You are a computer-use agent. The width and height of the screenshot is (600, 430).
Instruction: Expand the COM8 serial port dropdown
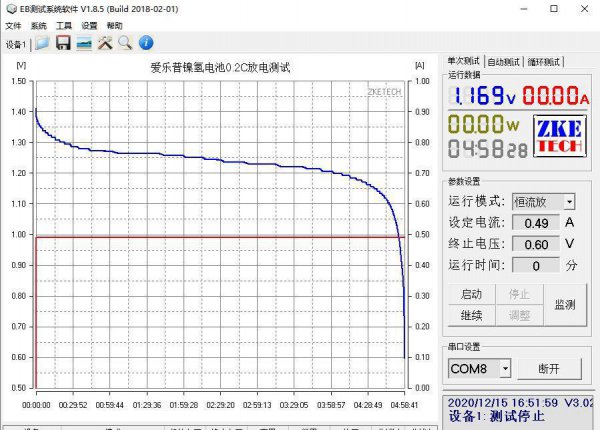[x=504, y=369]
